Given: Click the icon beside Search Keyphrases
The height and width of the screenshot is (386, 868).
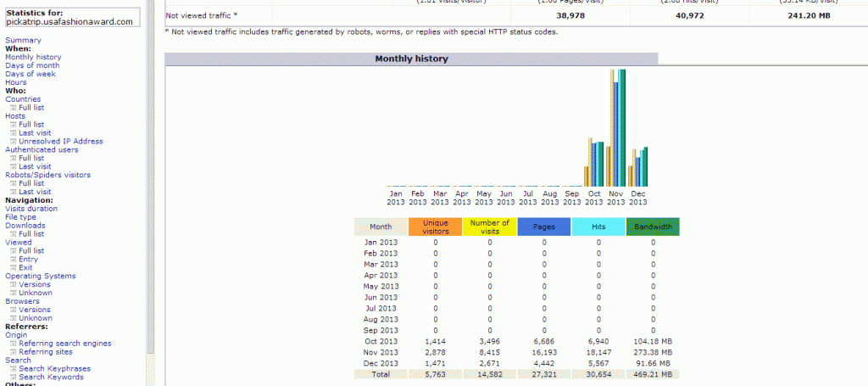Looking at the screenshot, I should point(14,369).
